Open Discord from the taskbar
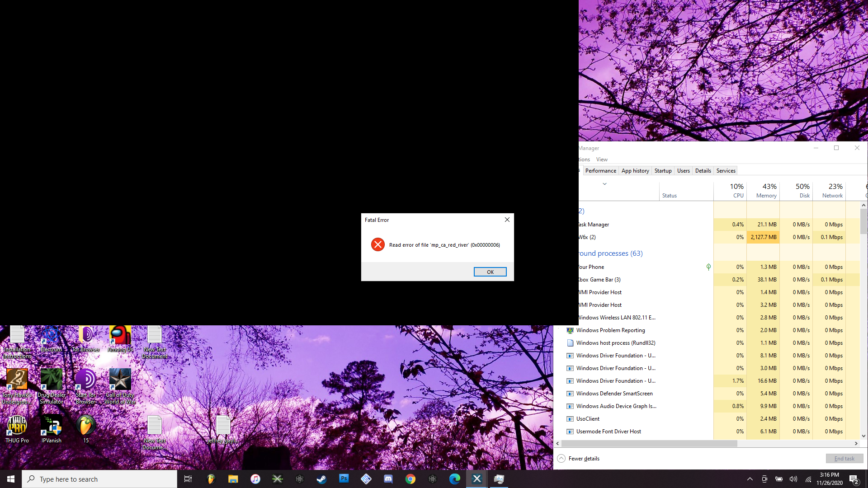This screenshot has height=488, width=868. 388,479
